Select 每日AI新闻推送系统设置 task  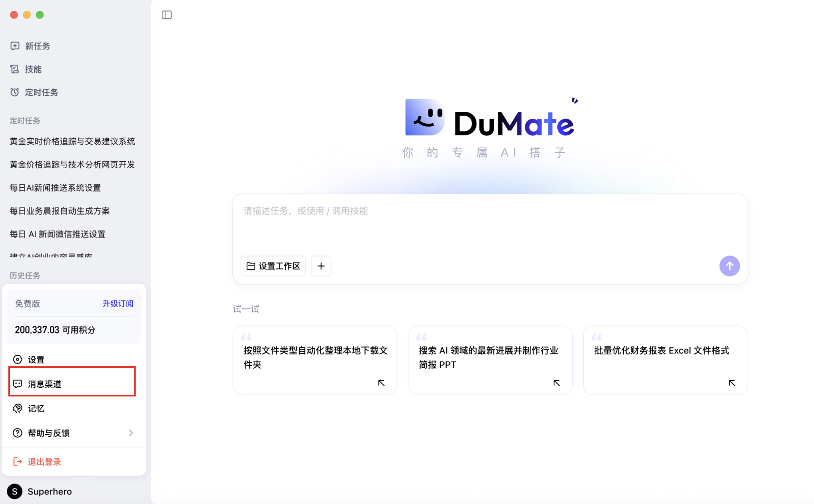click(x=55, y=188)
